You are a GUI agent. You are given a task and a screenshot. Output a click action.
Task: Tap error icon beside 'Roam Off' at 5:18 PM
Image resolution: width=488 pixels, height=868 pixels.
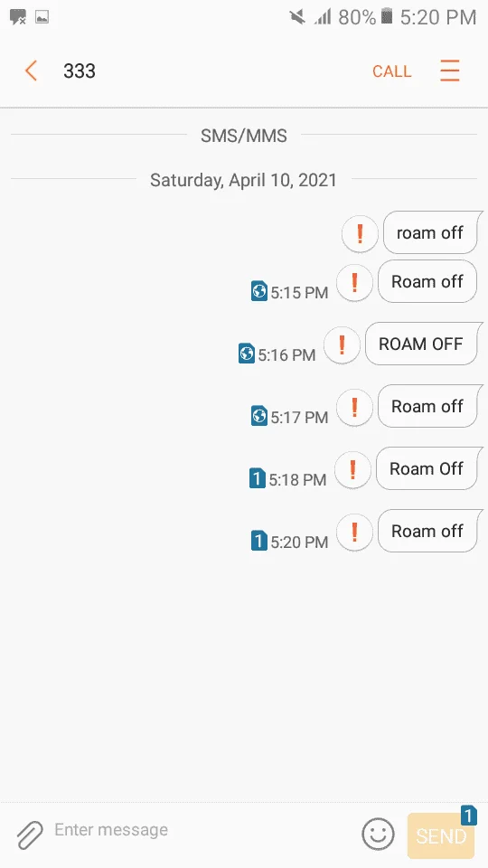[x=352, y=469]
